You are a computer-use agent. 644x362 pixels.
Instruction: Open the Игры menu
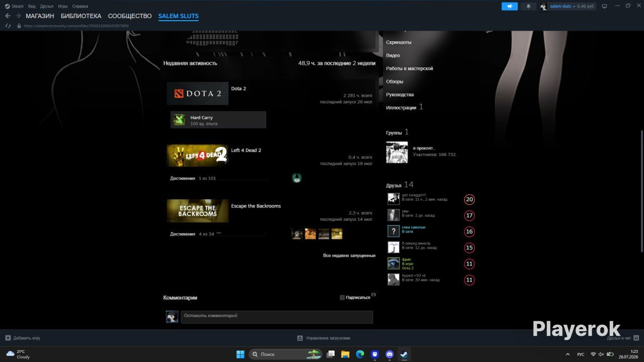(x=63, y=6)
